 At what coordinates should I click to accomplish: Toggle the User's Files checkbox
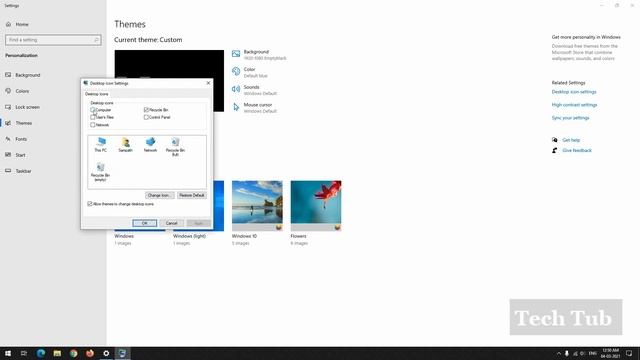93,117
